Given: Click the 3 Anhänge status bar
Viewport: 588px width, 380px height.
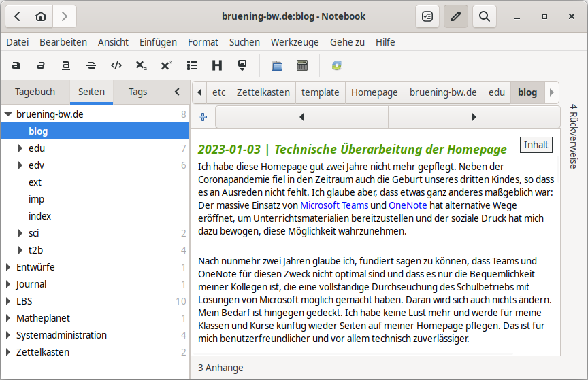Looking at the screenshot, I should click(x=220, y=368).
